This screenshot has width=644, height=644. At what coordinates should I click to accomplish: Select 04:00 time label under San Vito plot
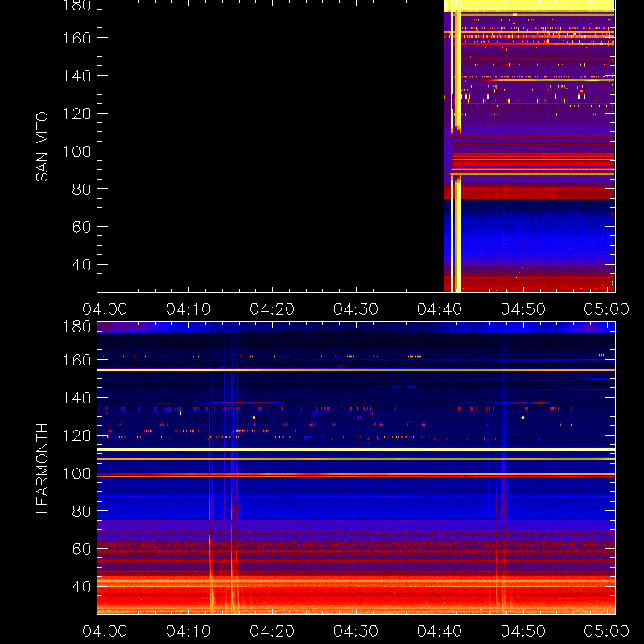(x=105, y=309)
